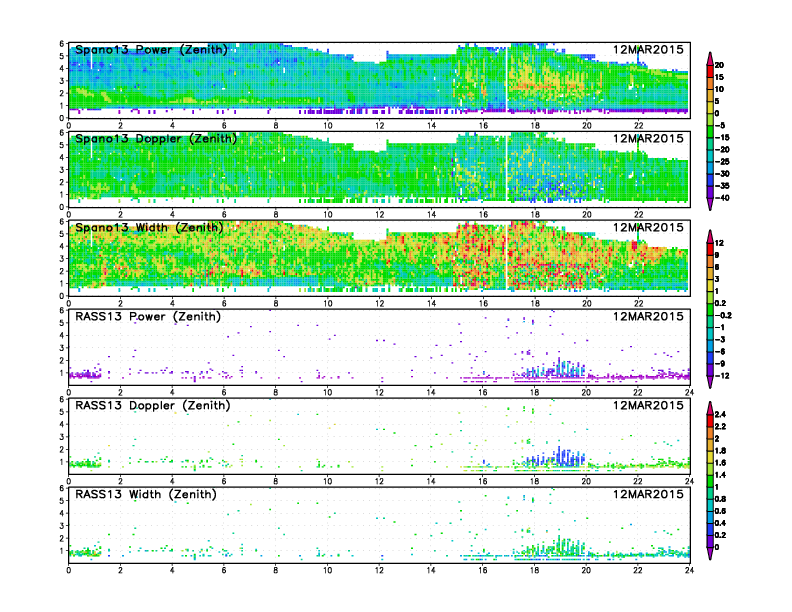
Task: Click the 12MAR2015 date in RASS13 Power panel
Action: [648, 317]
